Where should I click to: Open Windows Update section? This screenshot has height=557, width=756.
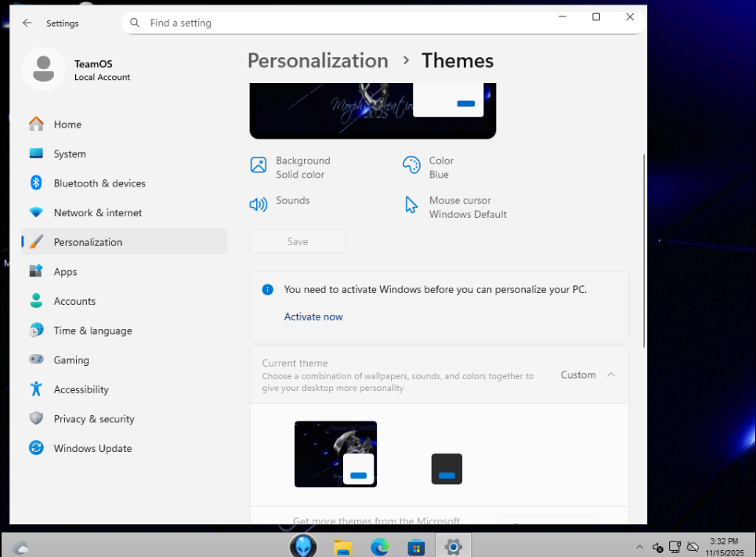pos(92,448)
